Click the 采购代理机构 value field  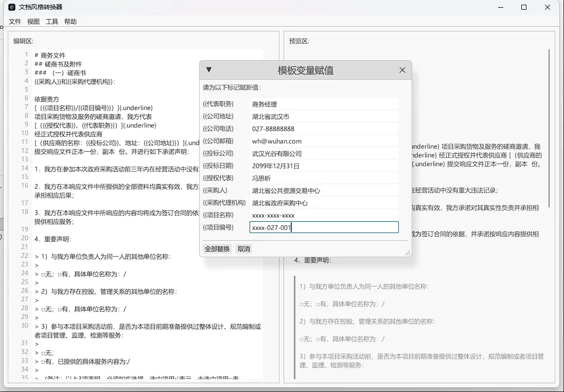(324, 203)
